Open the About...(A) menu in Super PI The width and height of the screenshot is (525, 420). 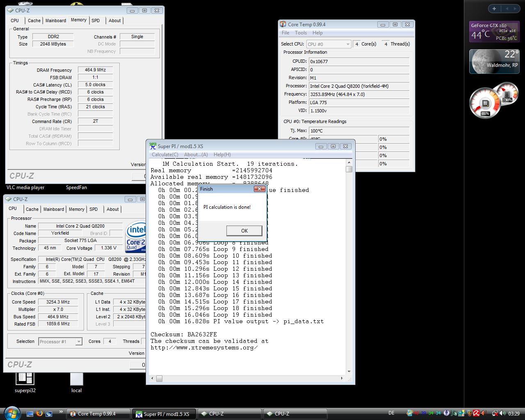(196, 155)
